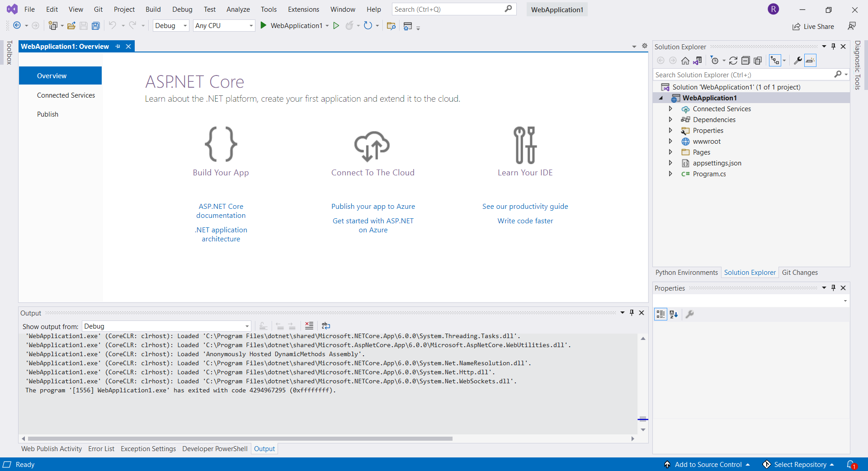868x471 pixels.
Task: Switch between solutions and folder views icon
Action: coord(698,61)
